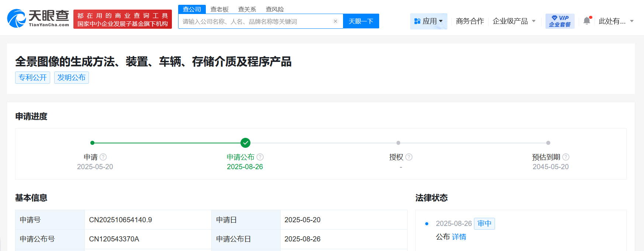Click the 商务合作 link
The width and height of the screenshot is (644, 251).
tap(470, 21)
